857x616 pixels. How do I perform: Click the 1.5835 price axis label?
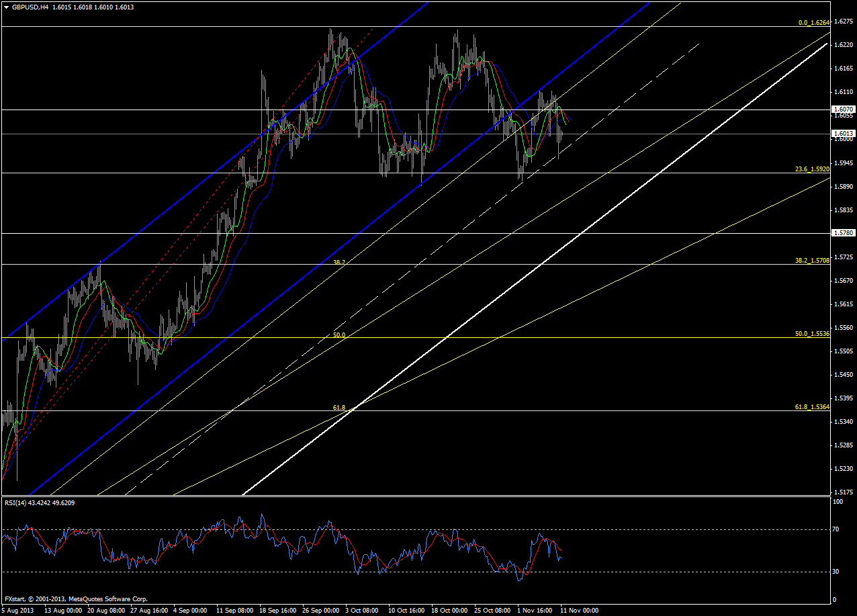(x=844, y=210)
